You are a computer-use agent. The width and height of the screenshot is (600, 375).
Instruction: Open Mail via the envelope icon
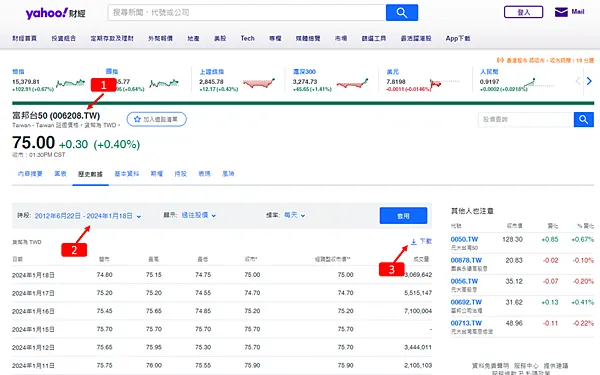point(561,12)
